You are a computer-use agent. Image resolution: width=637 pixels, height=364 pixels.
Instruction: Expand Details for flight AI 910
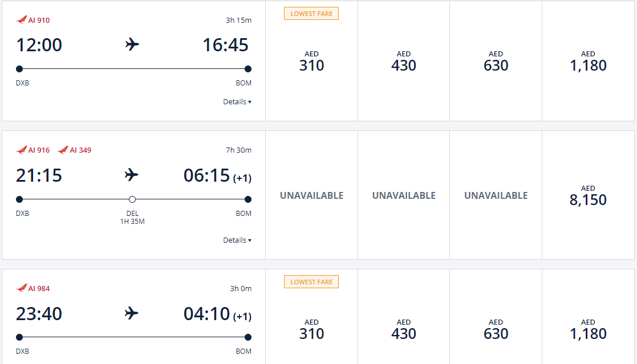click(237, 102)
